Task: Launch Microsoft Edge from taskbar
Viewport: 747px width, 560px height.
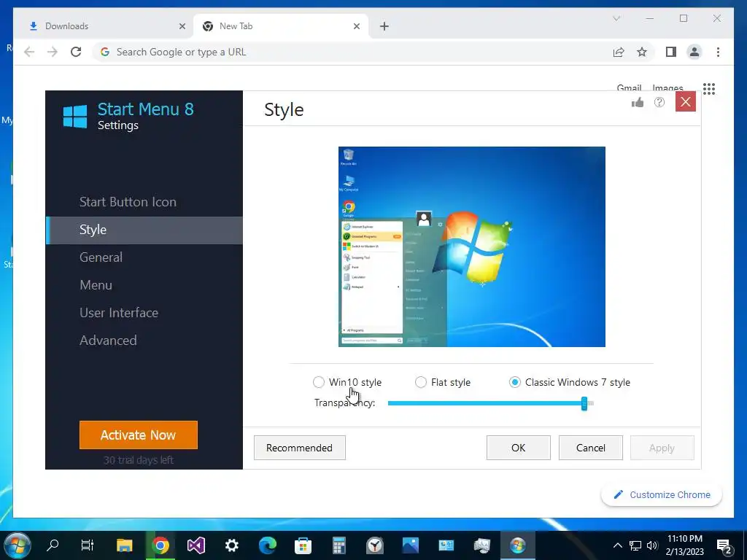Action: pos(268,545)
